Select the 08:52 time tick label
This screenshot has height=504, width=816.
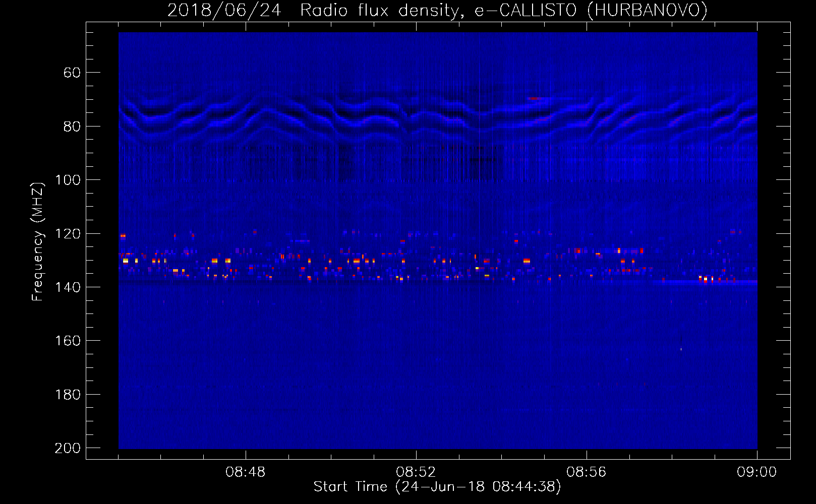tap(416, 472)
